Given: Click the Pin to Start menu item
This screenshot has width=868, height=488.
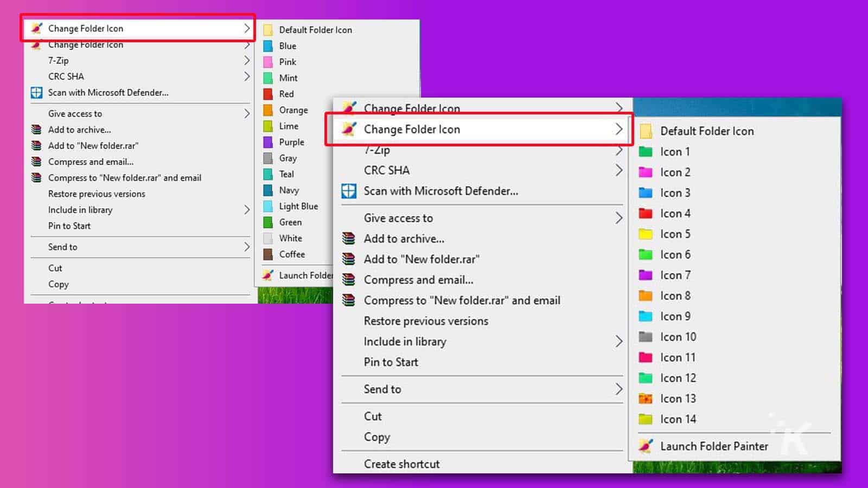Looking at the screenshot, I should (x=391, y=362).
